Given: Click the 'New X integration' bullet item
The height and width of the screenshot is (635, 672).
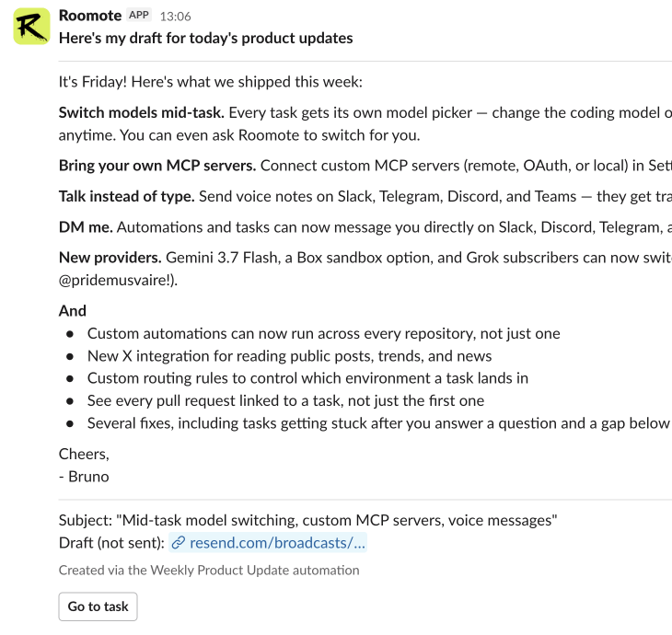Looking at the screenshot, I should click(x=289, y=356).
